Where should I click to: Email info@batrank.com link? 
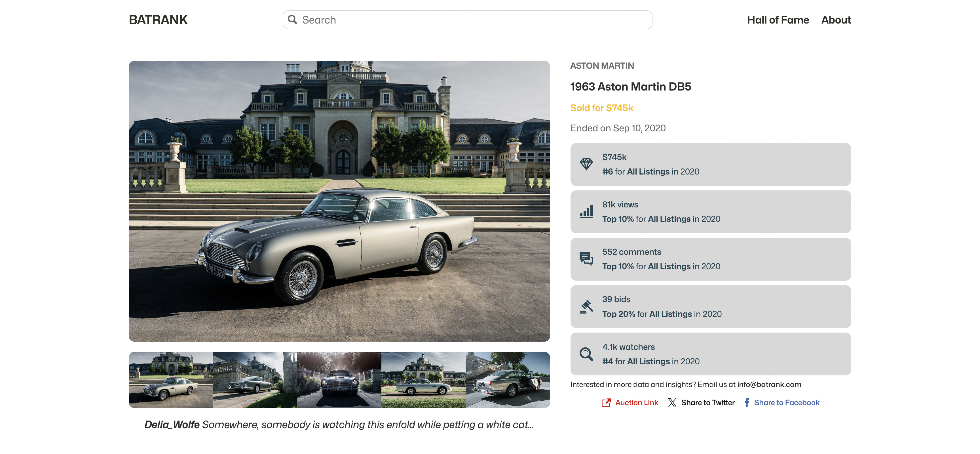coord(769,384)
